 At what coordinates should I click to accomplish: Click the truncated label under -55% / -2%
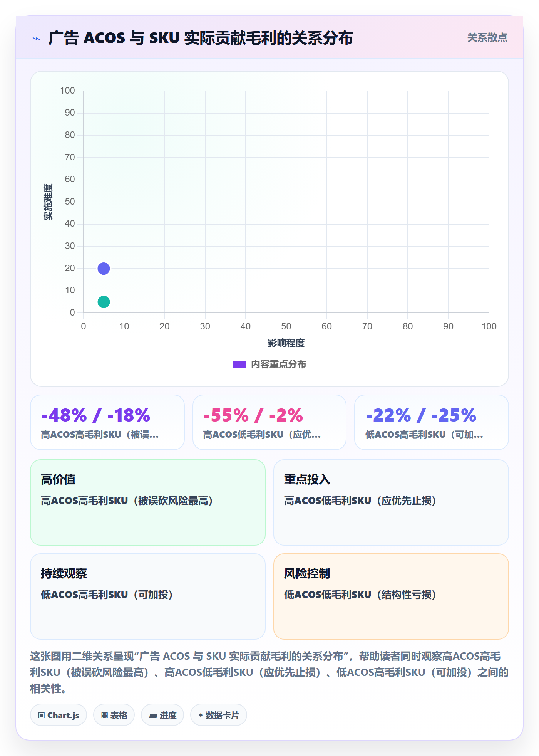(x=262, y=435)
